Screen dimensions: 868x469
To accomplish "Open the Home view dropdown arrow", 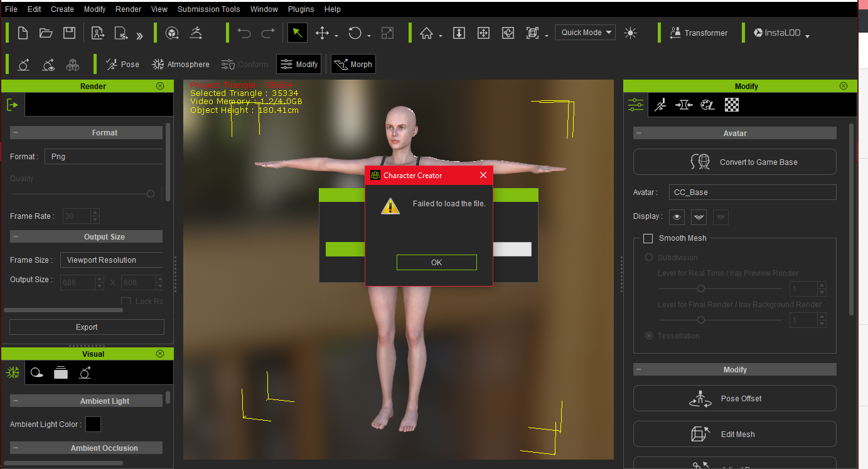I will [x=441, y=36].
